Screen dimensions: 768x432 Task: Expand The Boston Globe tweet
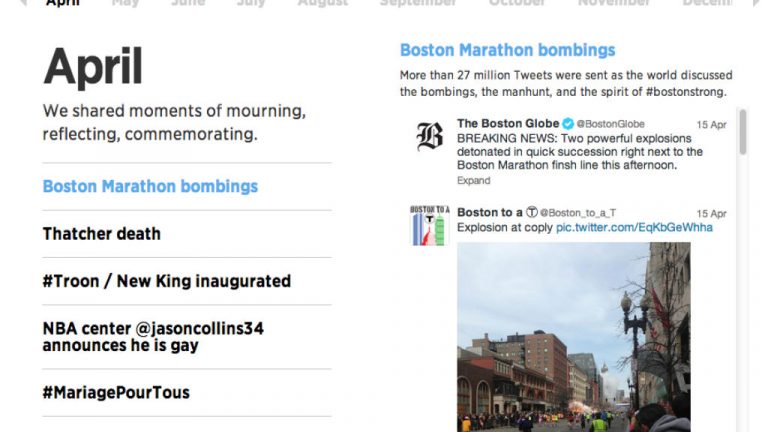tap(473, 180)
